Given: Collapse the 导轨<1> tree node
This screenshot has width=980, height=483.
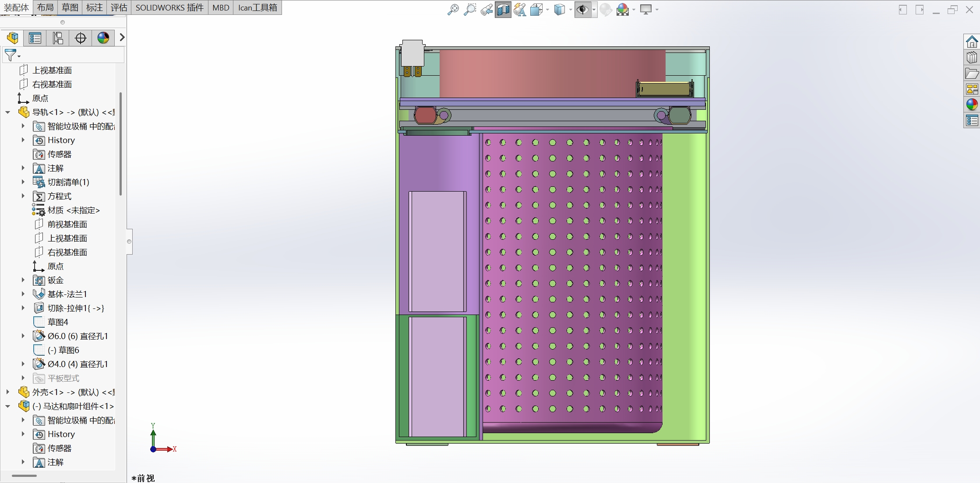Looking at the screenshot, I should pyautogui.click(x=8, y=112).
